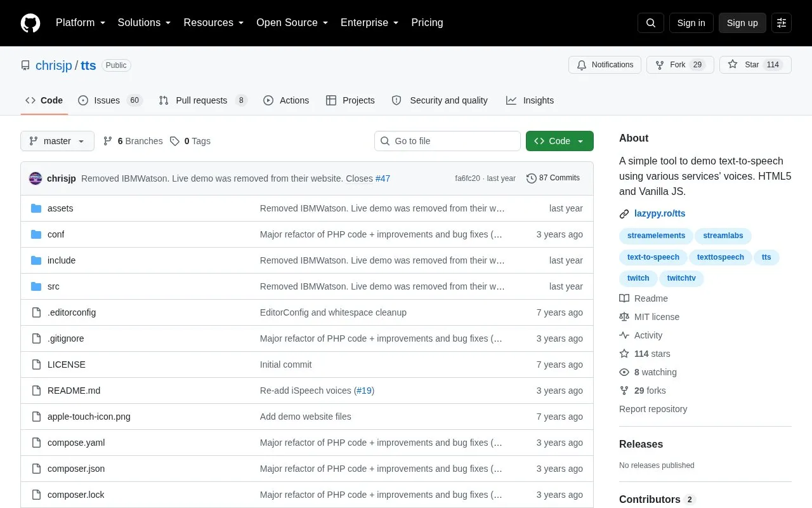This screenshot has height=508, width=812.
Task: Click the Notifications bell button
Action: click(605, 65)
